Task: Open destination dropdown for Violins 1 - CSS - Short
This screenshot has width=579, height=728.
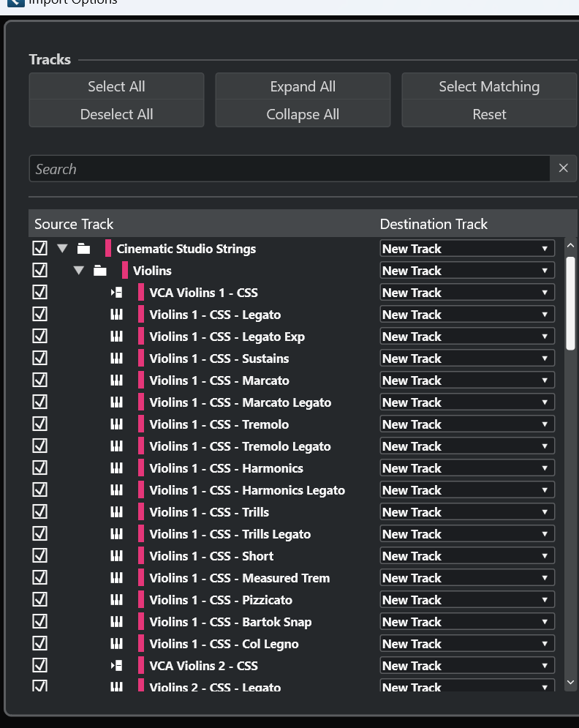Action: tap(467, 556)
